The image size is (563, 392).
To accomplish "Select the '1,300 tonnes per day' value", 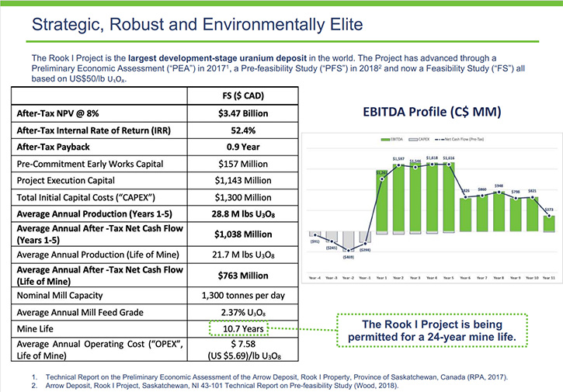I will 243,296.
